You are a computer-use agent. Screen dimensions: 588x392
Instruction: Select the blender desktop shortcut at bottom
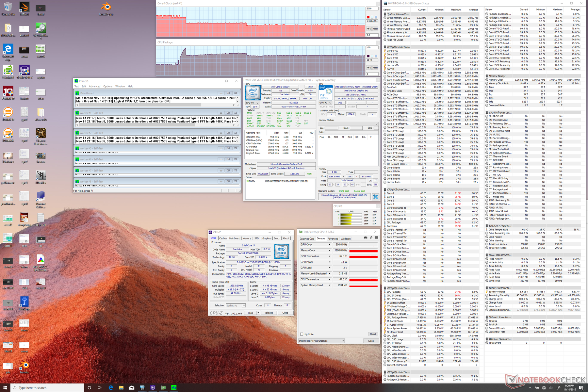coord(24,367)
